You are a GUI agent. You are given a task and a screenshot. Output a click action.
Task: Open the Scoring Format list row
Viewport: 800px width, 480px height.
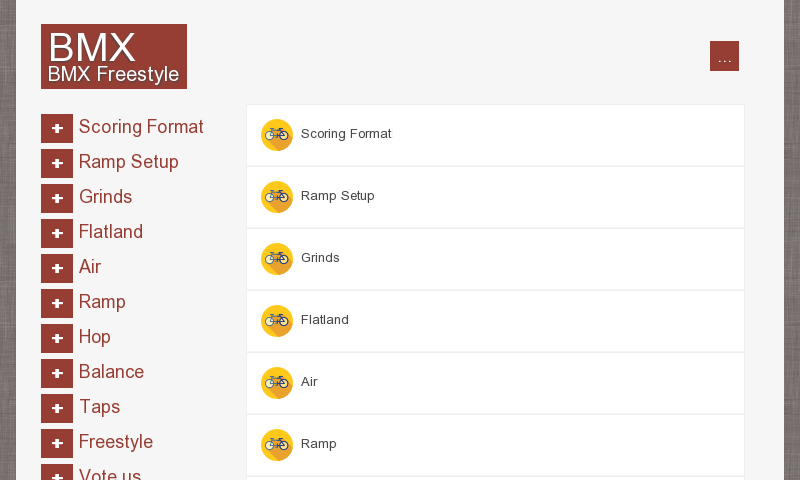click(495, 135)
